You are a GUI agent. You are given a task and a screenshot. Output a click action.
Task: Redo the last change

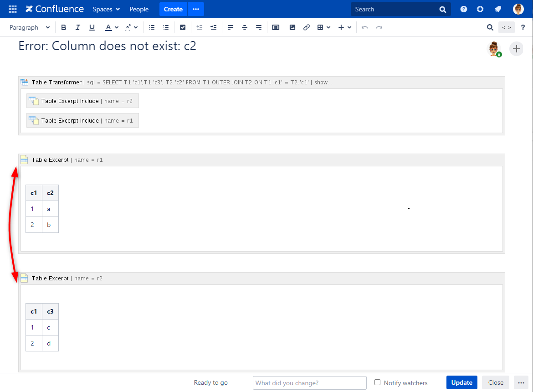(379, 27)
